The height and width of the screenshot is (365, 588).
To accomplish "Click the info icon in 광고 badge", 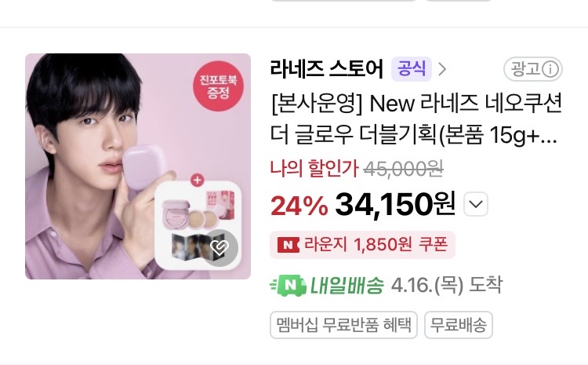I will click(x=550, y=70).
